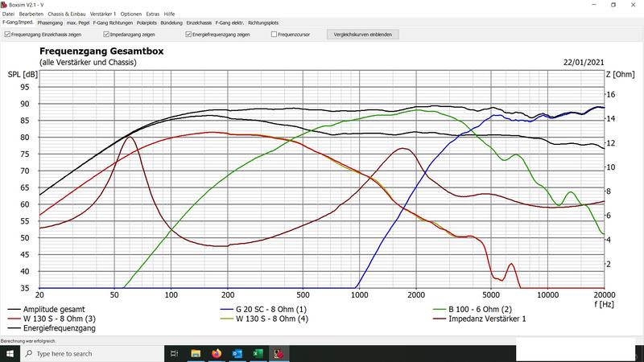Enable the Frequenzcursor checkbox
This screenshot has width=644, height=362.
(274, 35)
